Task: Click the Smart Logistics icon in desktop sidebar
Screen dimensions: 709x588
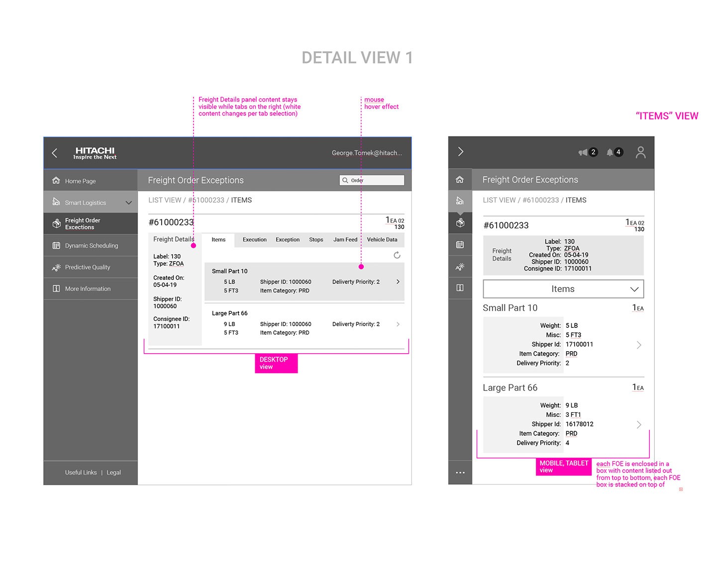Action: tap(56, 202)
